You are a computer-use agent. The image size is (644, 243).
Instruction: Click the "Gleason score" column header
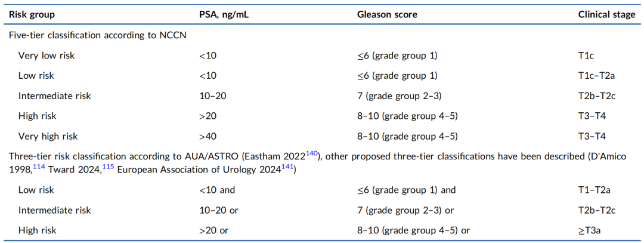pos(386,15)
